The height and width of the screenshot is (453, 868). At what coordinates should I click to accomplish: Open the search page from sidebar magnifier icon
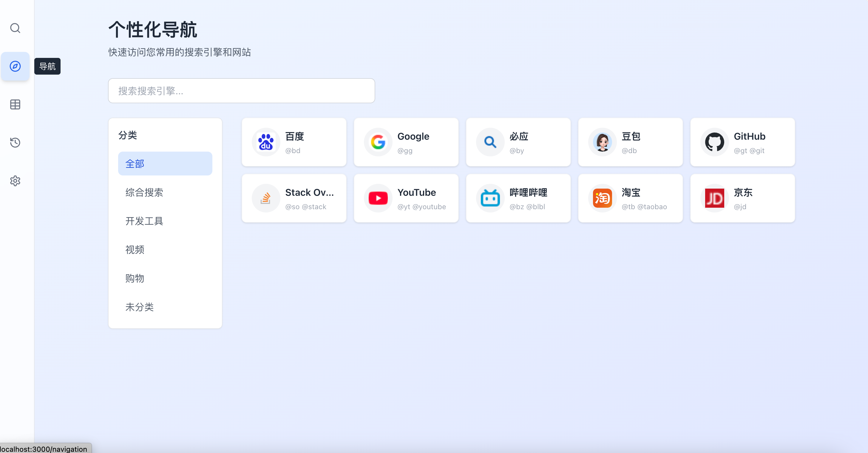click(15, 28)
